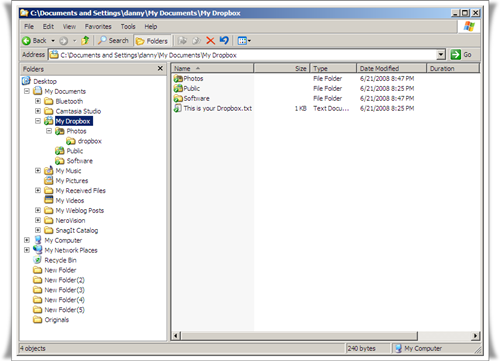Click the Search magnifier toolbar button
The image size is (500, 361).
coord(114,41)
